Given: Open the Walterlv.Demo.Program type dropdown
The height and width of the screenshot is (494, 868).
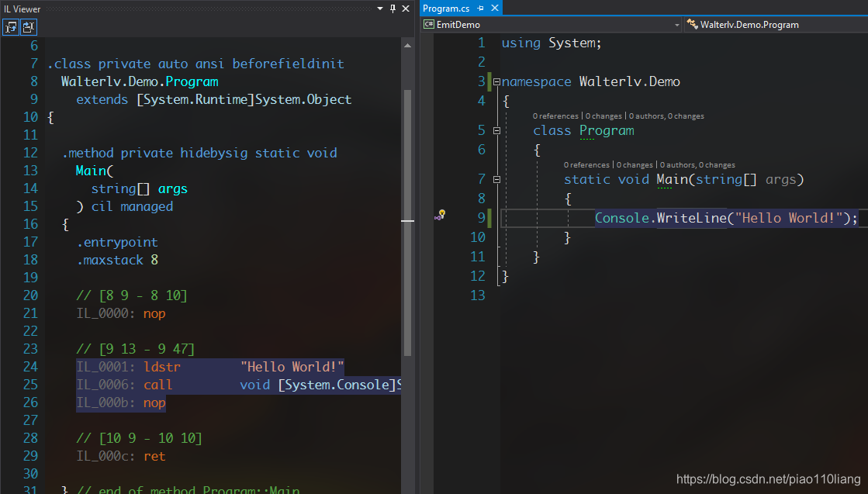Looking at the screenshot, I should tap(776, 24).
